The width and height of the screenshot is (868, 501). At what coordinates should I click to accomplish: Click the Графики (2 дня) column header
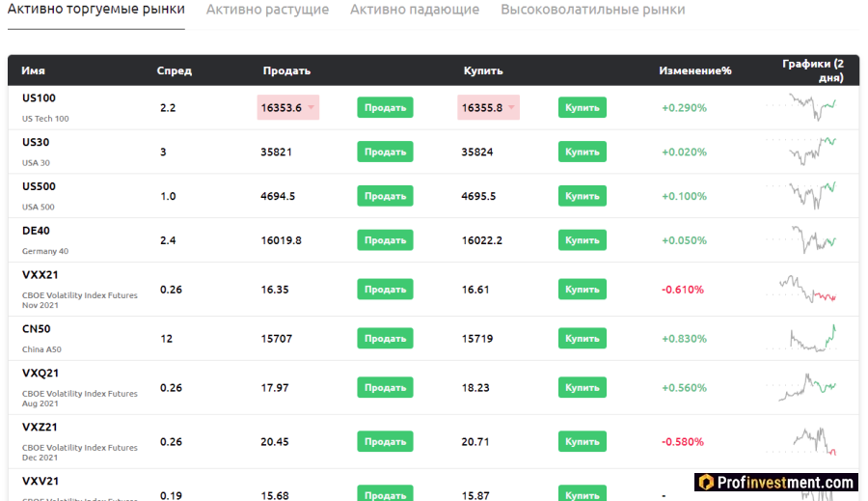click(813, 70)
